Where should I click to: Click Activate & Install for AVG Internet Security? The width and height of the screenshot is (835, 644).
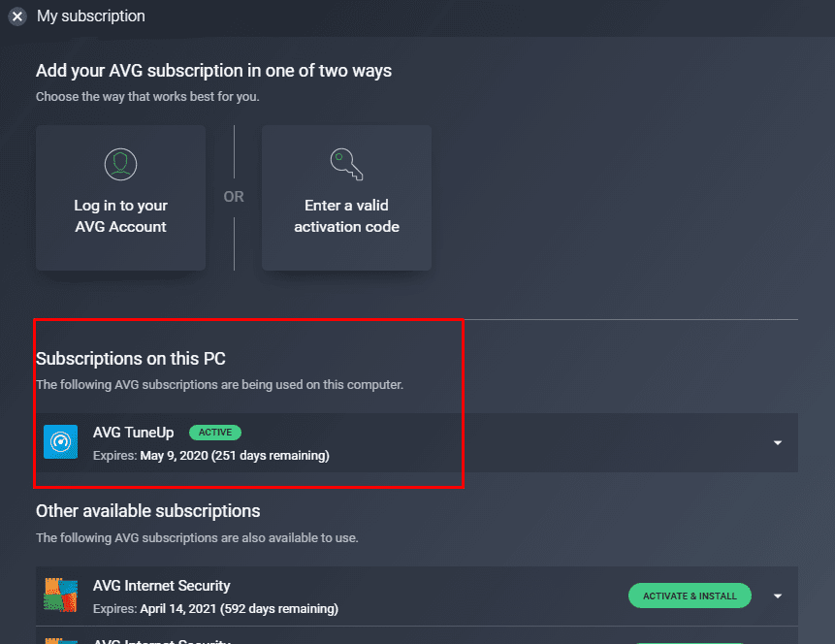tap(690, 596)
